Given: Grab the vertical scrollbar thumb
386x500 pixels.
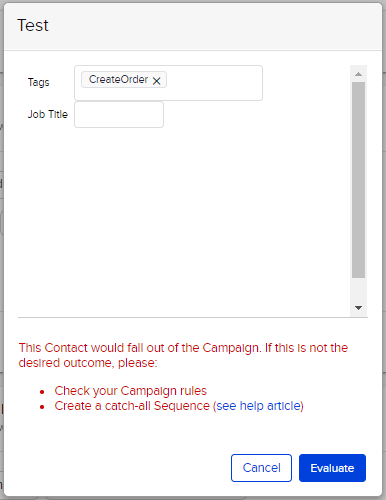Looking at the screenshot, I should pos(358,180).
